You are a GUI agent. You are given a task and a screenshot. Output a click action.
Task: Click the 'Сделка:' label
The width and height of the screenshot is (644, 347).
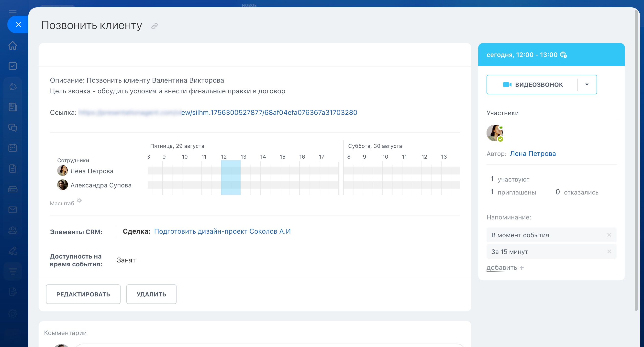136,231
